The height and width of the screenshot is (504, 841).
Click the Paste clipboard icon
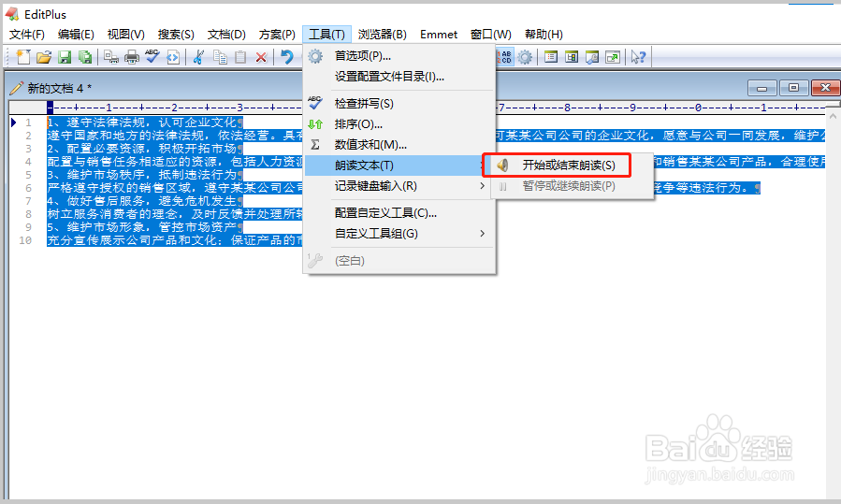pos(240,57)
